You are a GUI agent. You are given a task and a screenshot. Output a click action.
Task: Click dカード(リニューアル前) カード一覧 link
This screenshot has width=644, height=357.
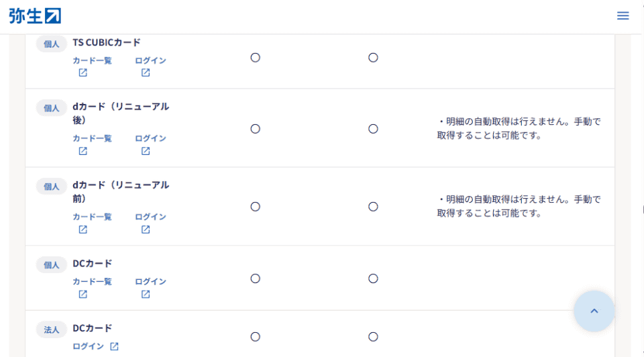(x=92, y=217)
